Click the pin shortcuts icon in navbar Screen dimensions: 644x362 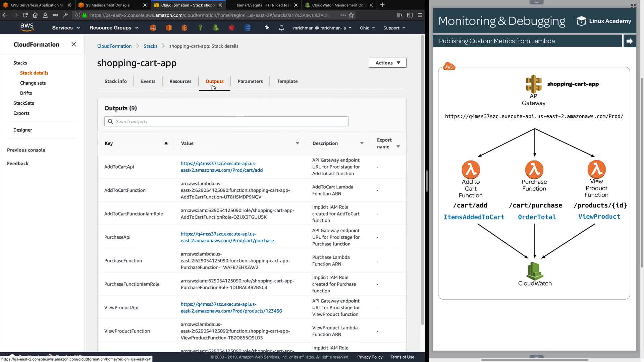tap(267, 27)
